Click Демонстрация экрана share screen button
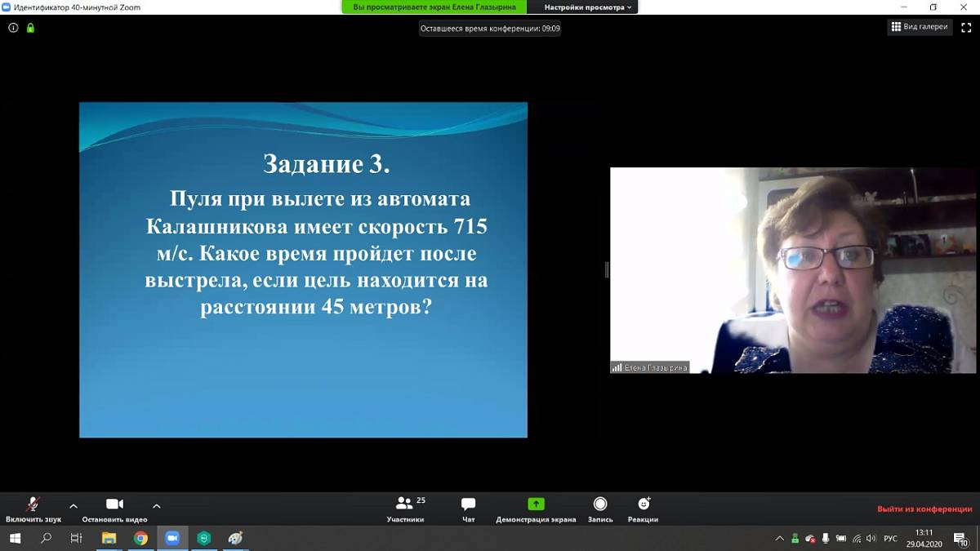The width and height of the screenshot is (980, 551). point(536,509)
